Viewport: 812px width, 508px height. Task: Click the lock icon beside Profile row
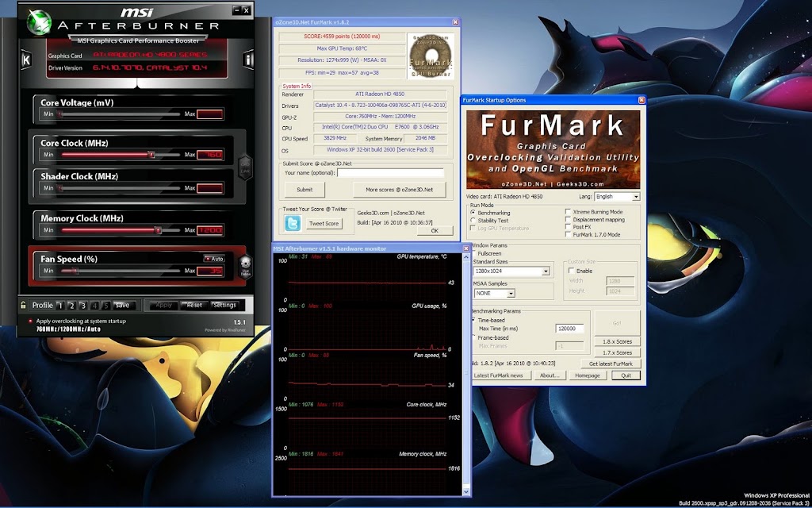click(x=21, y=304)
